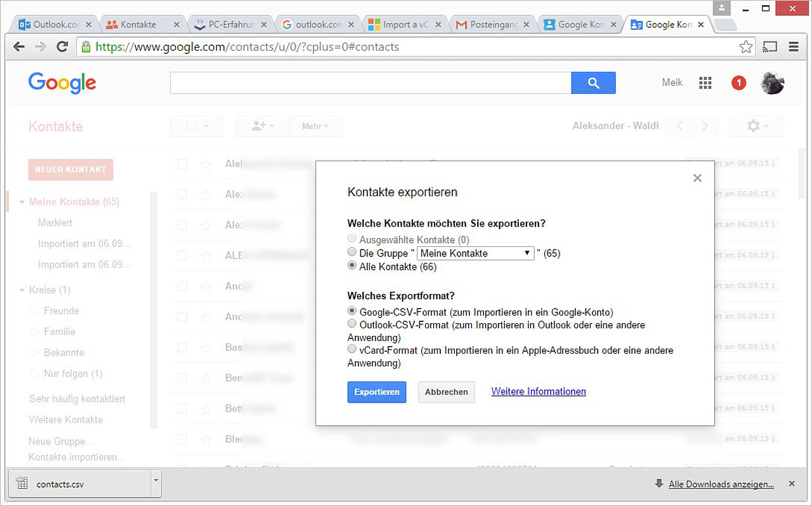
Task: Select the Die Gruppe radio button
Action: click(x=352, y=252)
